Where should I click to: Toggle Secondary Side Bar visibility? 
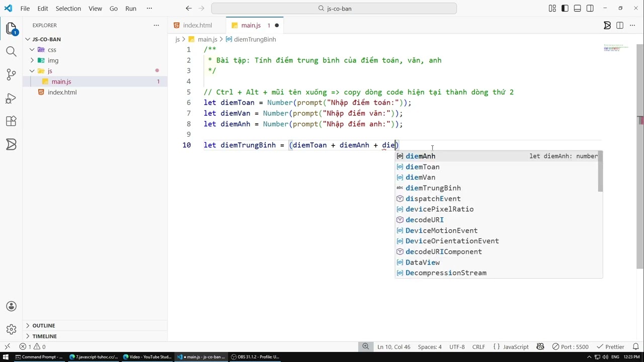[590, 8]
